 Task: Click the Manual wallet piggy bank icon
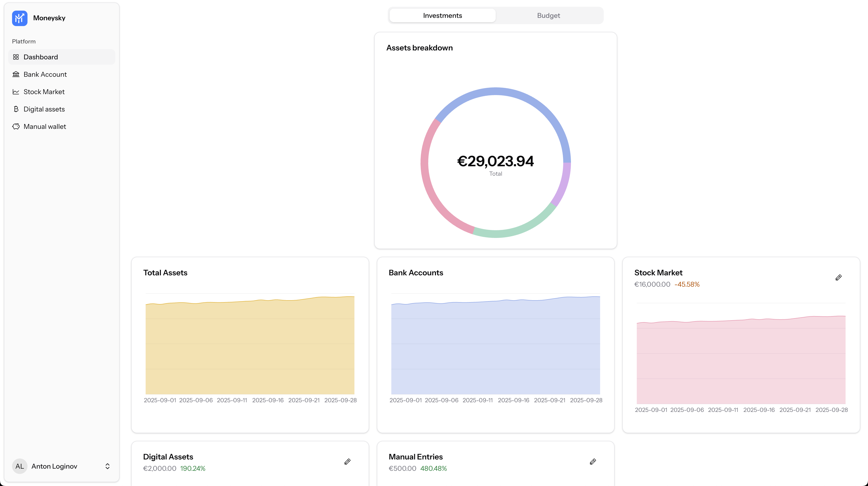coord(16,126)
